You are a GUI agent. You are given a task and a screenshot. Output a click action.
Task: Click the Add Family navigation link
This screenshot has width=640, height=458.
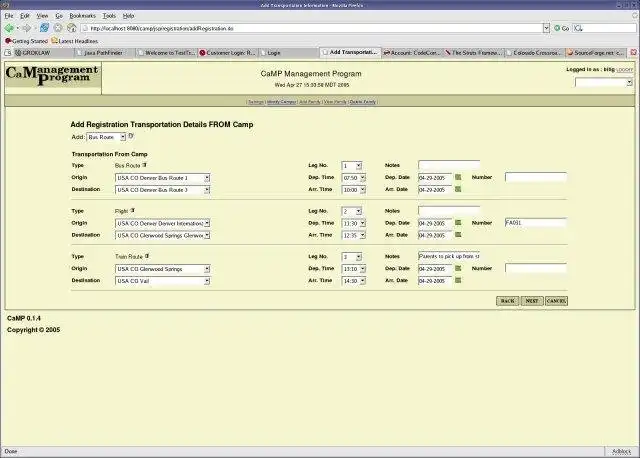310,102
